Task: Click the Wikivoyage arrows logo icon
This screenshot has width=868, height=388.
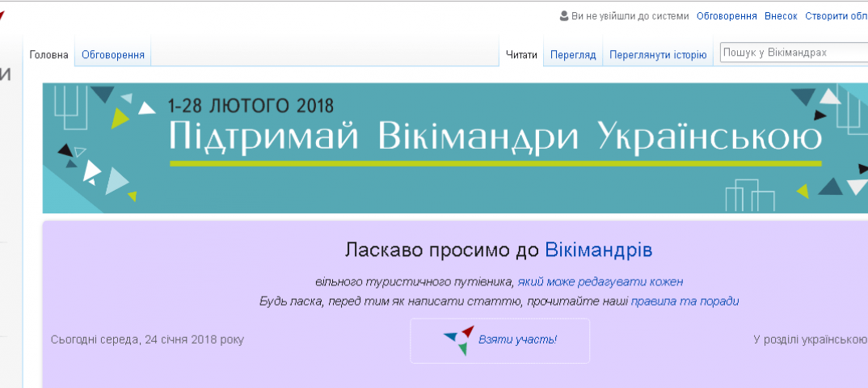Action: pos(459,340)
